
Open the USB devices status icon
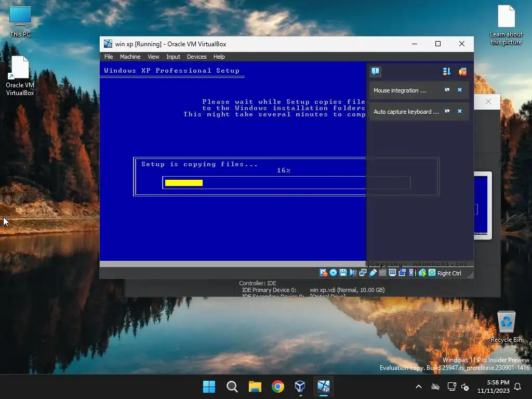coord(373,273)
